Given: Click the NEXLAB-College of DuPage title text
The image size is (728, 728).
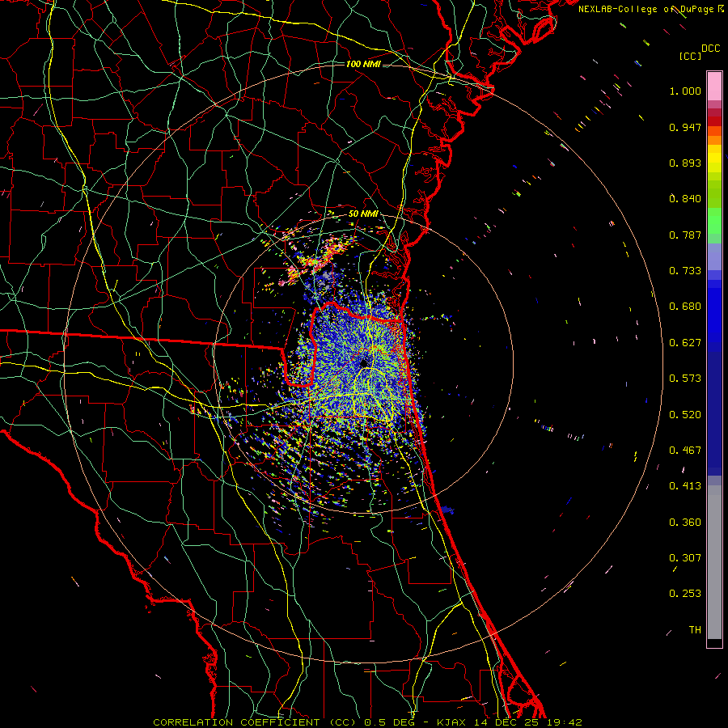Looking at the screenshot, I should point(650,9).
